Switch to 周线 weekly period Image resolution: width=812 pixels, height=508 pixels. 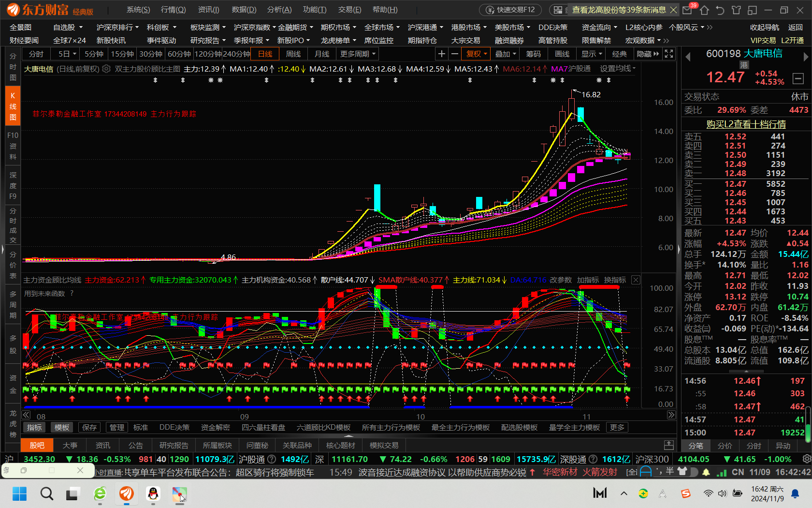click(293, 54)
